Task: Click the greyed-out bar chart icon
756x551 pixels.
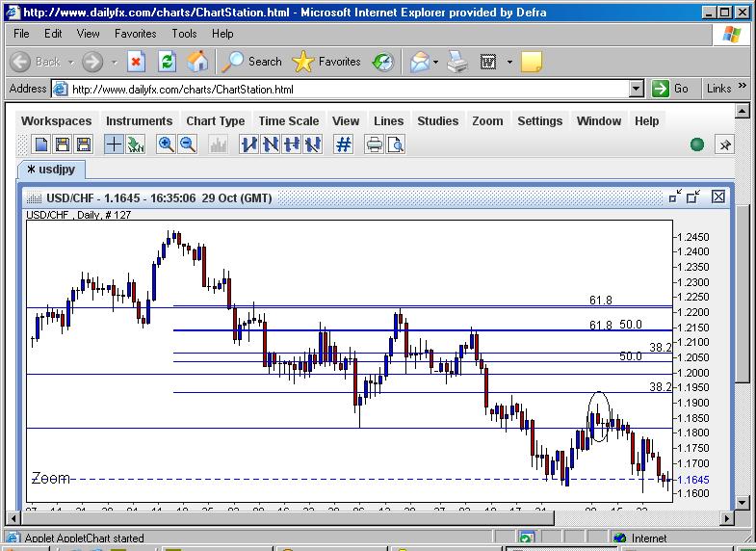Action: pyautogui.click(x=218, y=144)
